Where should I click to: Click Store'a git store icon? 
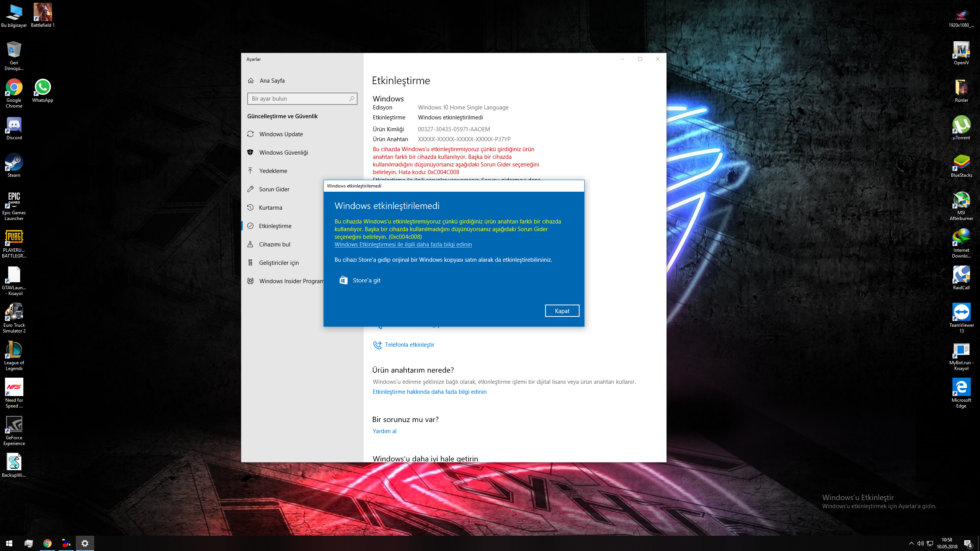343,280
